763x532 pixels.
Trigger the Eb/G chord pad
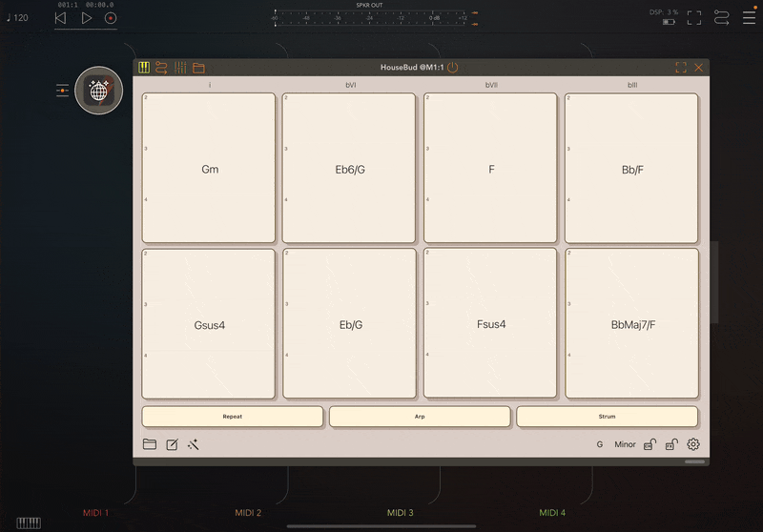point(349,324)
